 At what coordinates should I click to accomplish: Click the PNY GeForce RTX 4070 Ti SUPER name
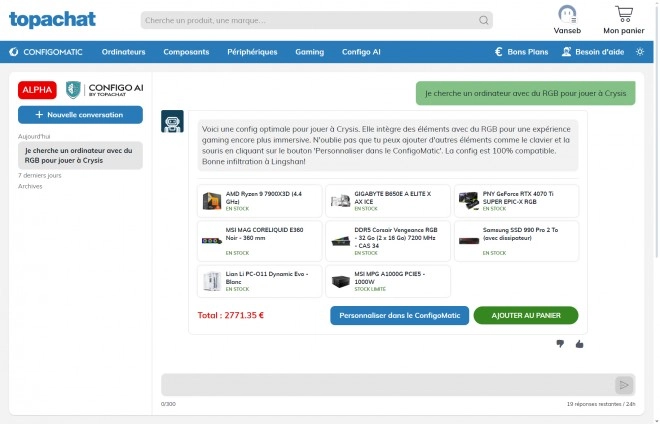tap(518, 197)
